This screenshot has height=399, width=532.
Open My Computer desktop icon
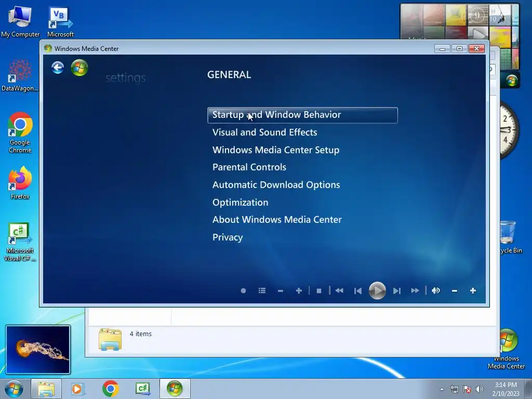[x=20, y=22]
